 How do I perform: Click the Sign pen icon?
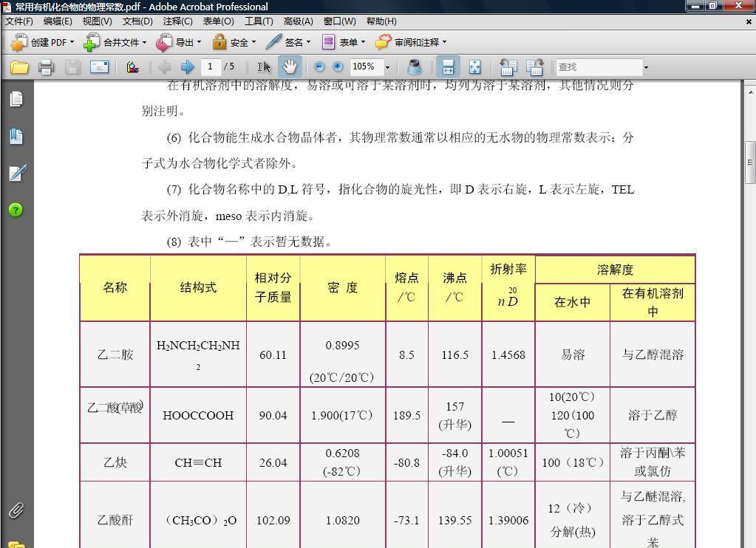coord(273,42)
